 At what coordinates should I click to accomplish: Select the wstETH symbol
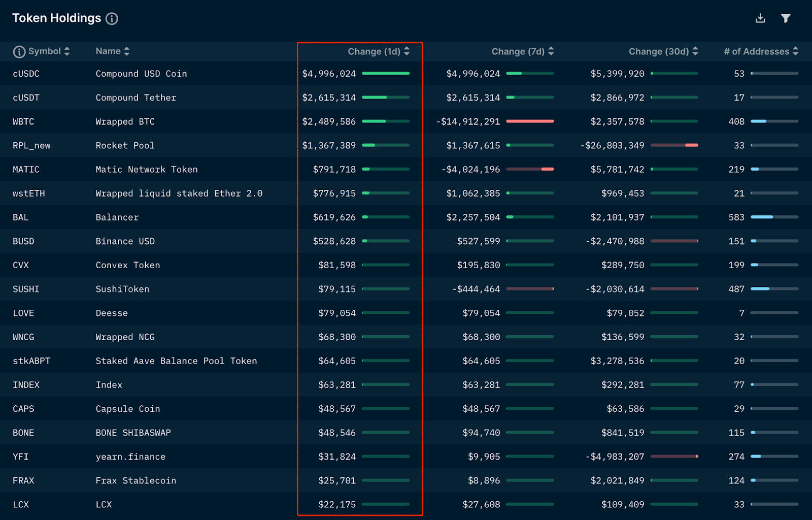tap(29, 193)
